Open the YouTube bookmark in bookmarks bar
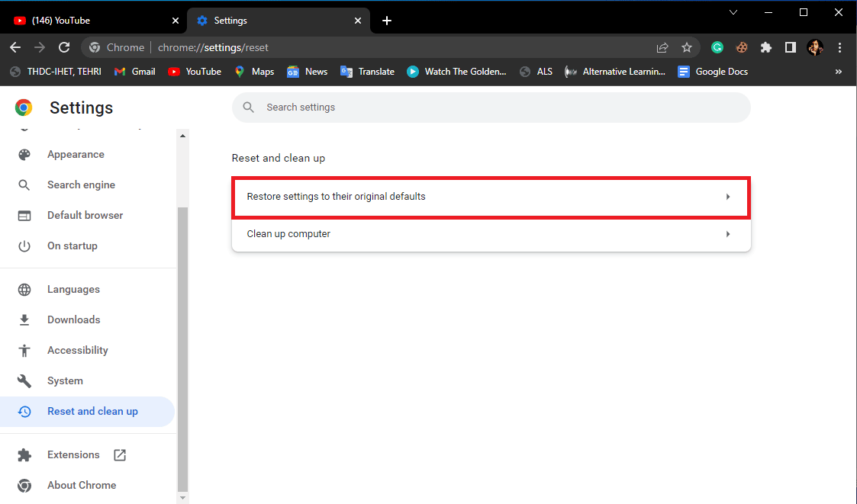857x504 pixels. click(195, 72)
